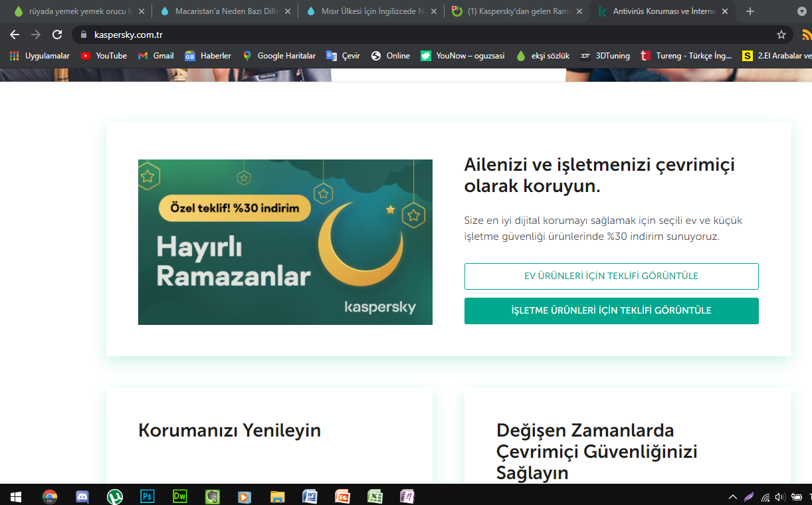Open the volume speaker tray icon
The image size is (812, 505).
pos(780,496)
